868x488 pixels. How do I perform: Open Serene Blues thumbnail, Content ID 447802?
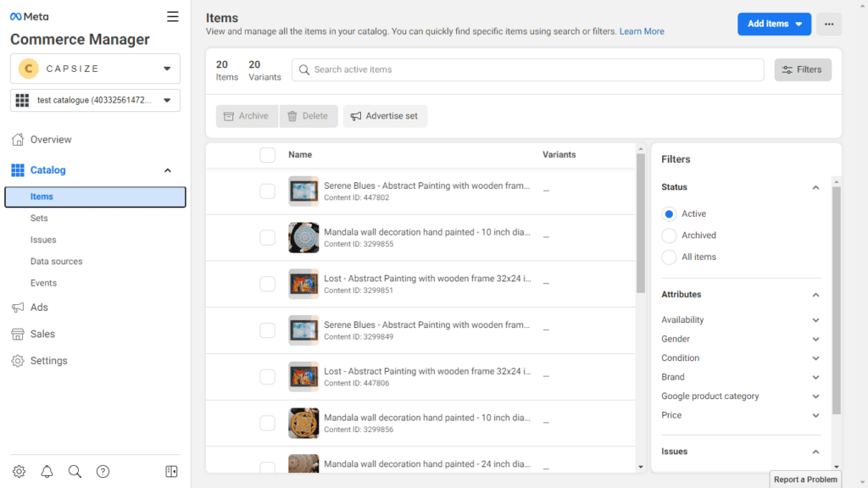(303, 191)
